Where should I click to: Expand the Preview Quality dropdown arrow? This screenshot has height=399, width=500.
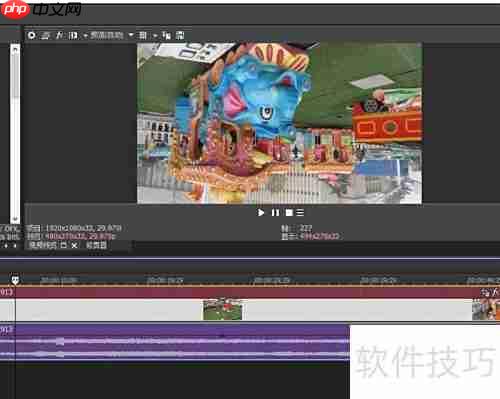click(x=131, y=35)
